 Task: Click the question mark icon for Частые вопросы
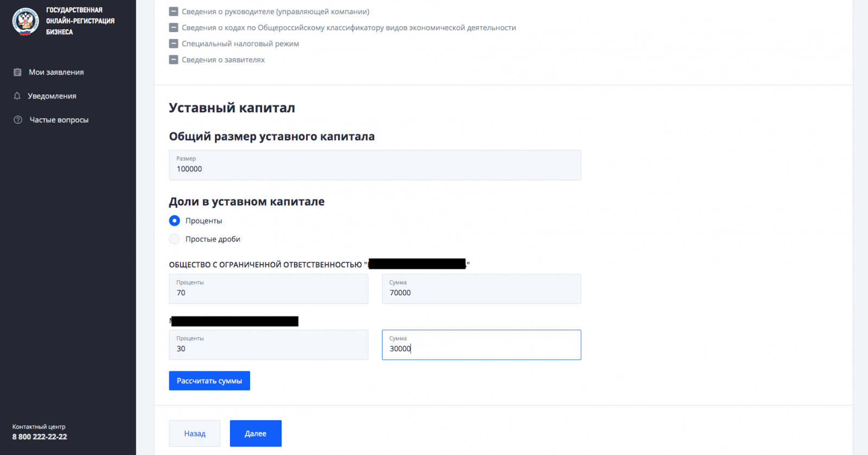18,120
